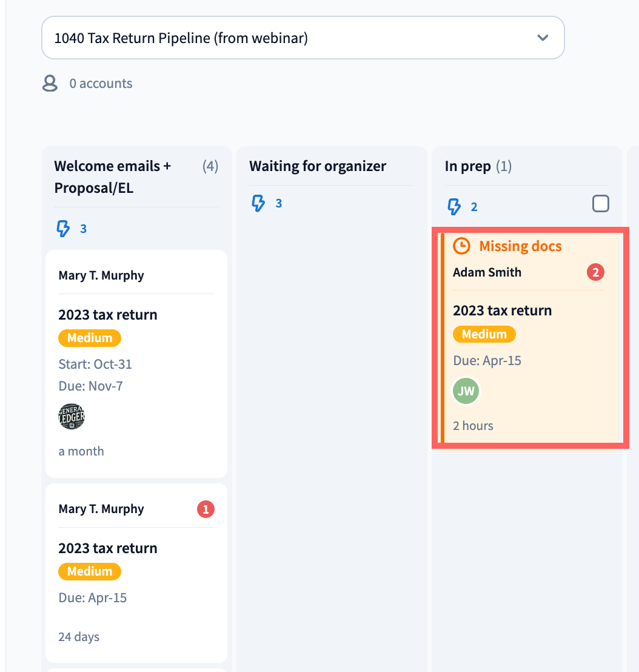Open first Mary T. Murphy account link
Viewport: 639px width, 672px height.
pyautogui.click(x=101, y=275)
